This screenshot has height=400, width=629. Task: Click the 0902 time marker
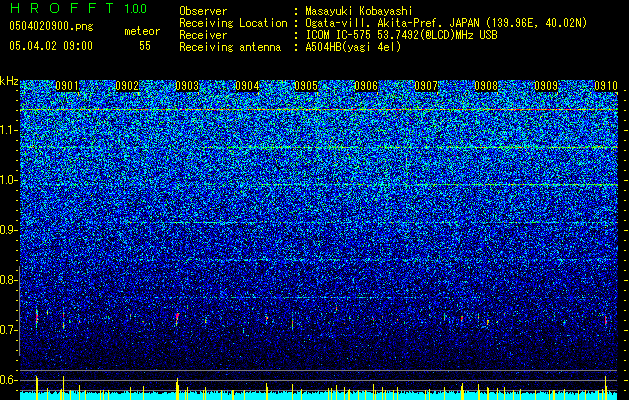(127, 86)
